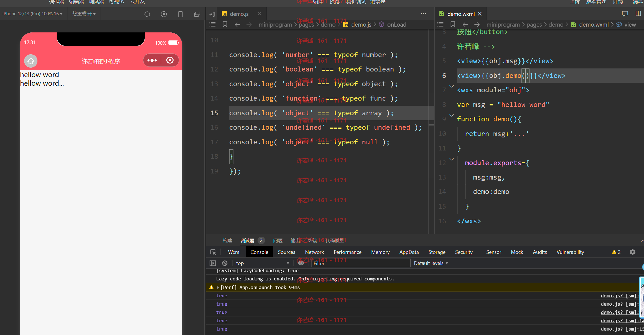The image size is (644, 335).
Task: Open the Default levels dropdown
Action: pyautogui.click(x=431, y=263)
